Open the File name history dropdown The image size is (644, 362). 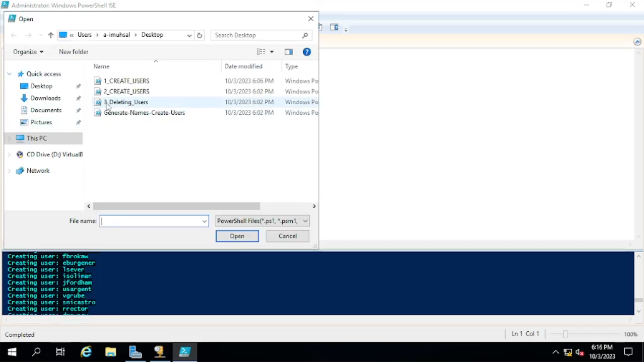click(x=205, y=221)
